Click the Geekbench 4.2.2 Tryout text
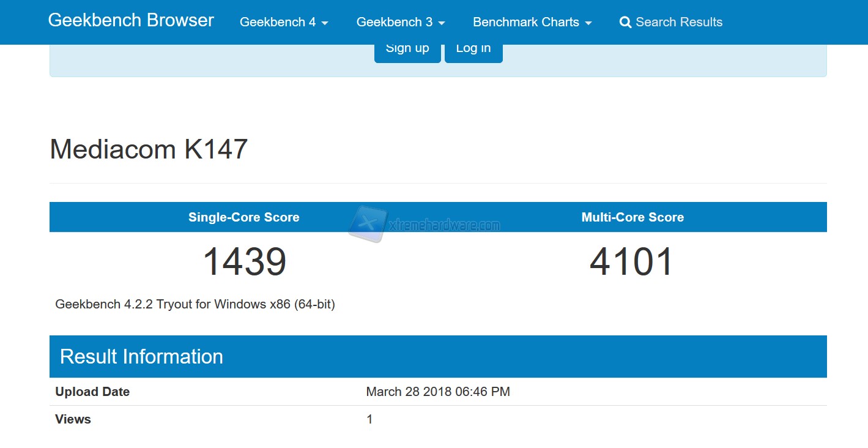The image size is (868, 448). (195, 304)
